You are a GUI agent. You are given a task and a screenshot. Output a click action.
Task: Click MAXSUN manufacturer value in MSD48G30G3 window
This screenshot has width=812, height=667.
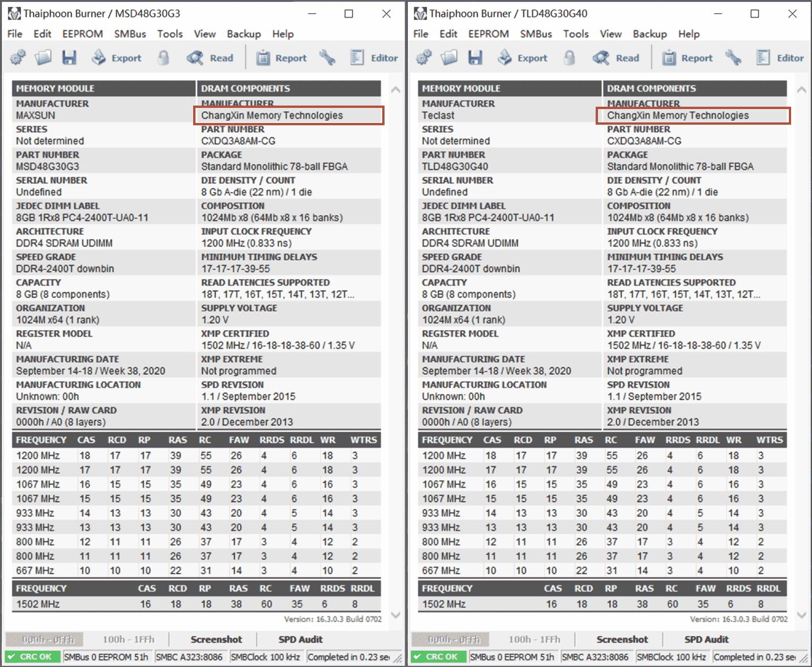pyautogui.click(x=35, y=115)
